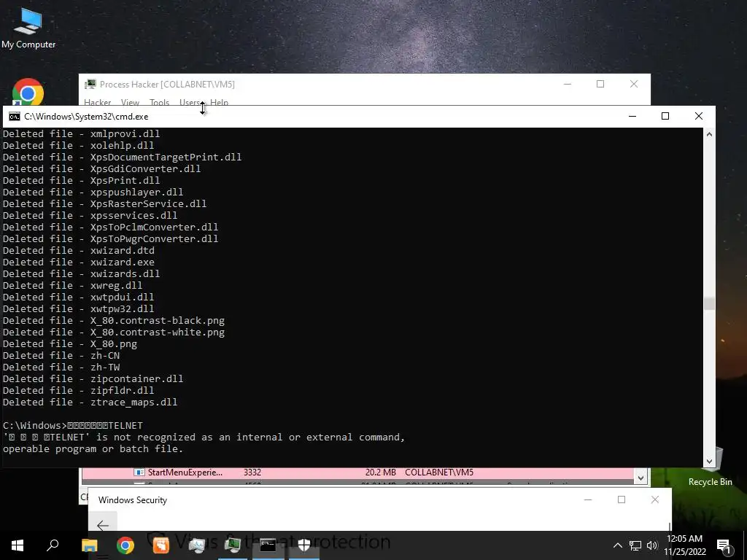Open the Help menu in Process Hacker
Viewport: 747px width, 560px height.
tap(219, 102)
